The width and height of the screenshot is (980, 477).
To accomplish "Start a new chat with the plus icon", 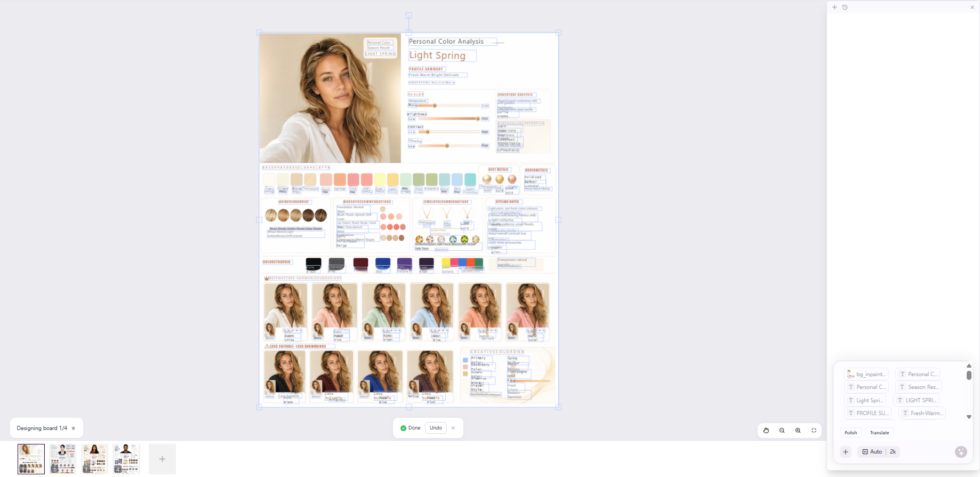I will tap(834, 7).
